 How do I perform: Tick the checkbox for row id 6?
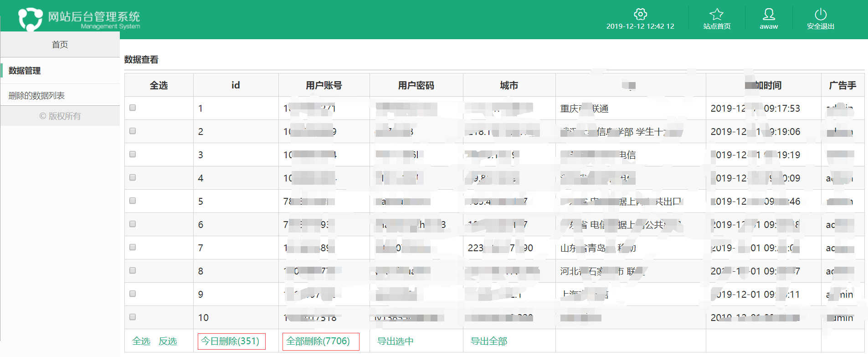133,224
